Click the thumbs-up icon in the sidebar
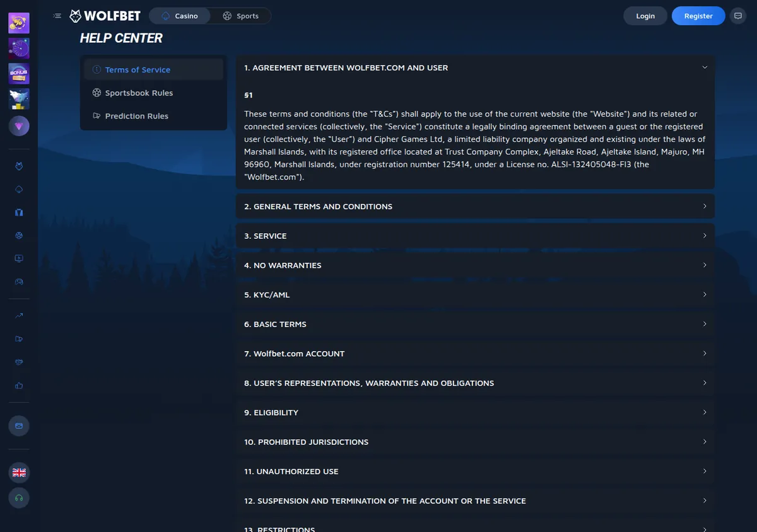The image size is (757, 532). tap(19, 385)
